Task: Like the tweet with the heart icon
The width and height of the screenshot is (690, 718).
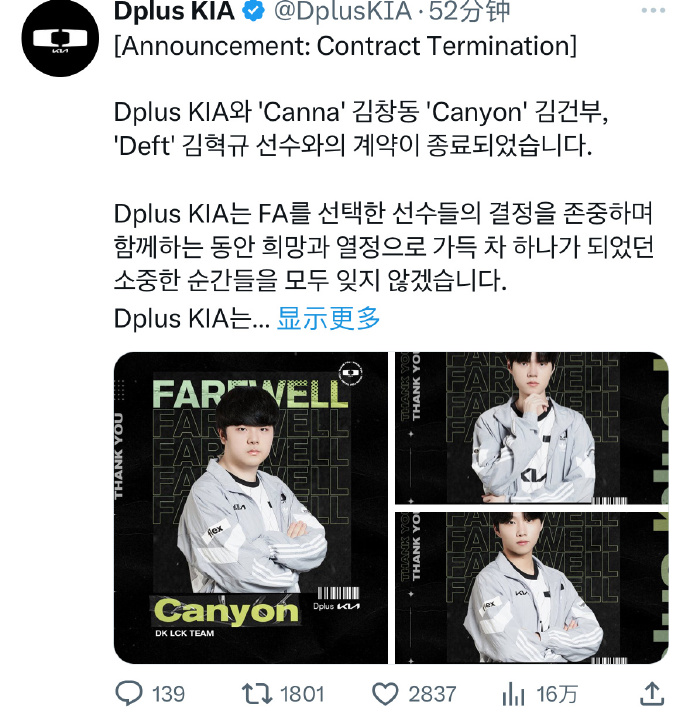Action: coord(386,694)
